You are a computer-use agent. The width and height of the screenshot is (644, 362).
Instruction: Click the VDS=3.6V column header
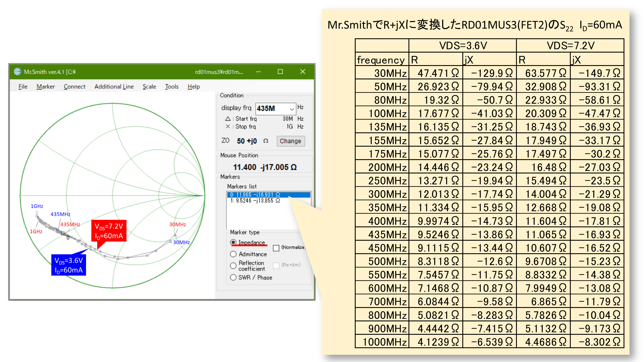click(x=463, y=46)
